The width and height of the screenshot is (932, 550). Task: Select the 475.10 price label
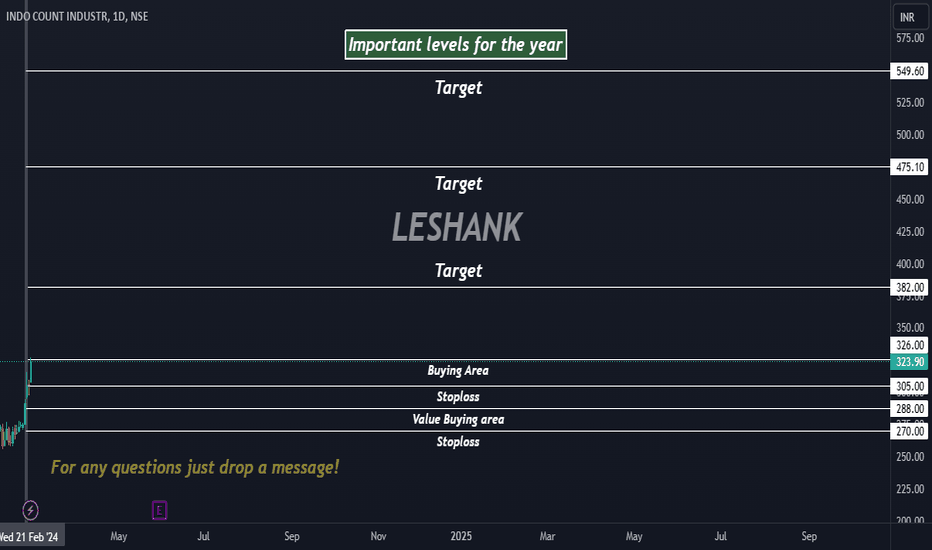coord(909,167)
